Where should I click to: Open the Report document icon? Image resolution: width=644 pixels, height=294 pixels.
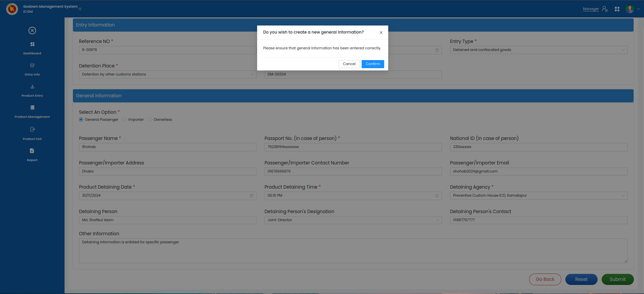click(32, 151)
